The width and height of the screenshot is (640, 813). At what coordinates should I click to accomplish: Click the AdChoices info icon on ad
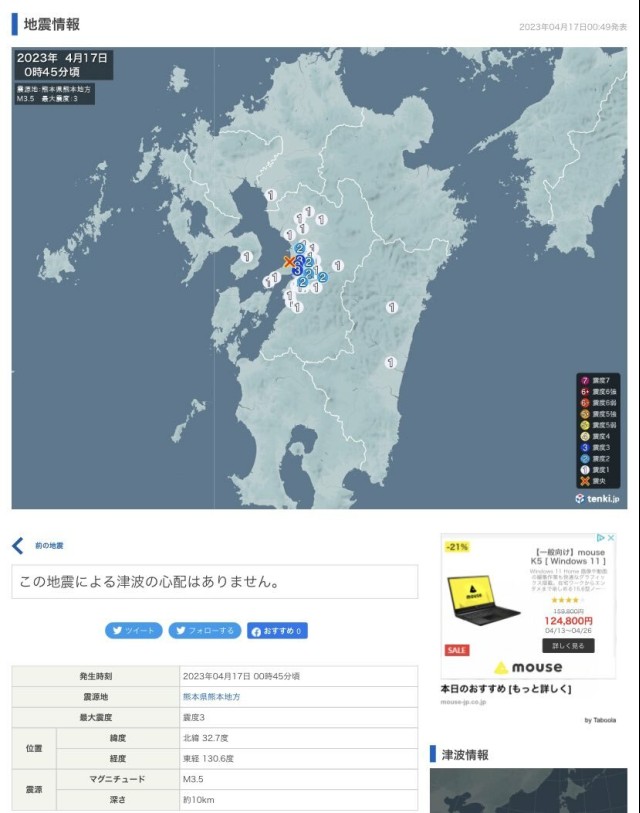click(x=599, y=538)
